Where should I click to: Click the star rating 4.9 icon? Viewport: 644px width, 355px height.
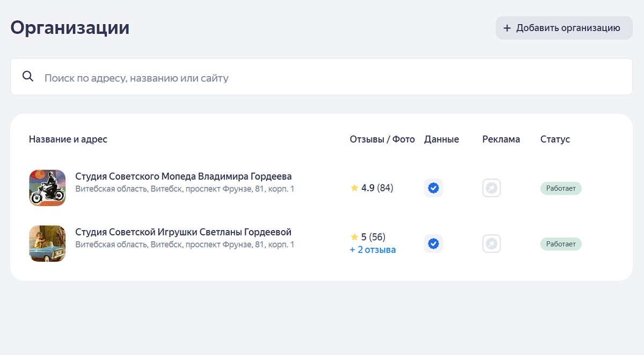354,188
